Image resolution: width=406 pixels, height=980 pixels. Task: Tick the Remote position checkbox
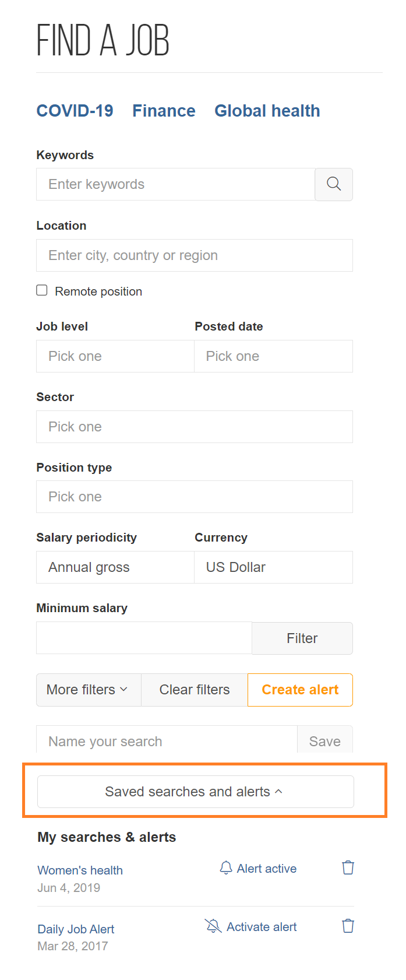point(42,290)
